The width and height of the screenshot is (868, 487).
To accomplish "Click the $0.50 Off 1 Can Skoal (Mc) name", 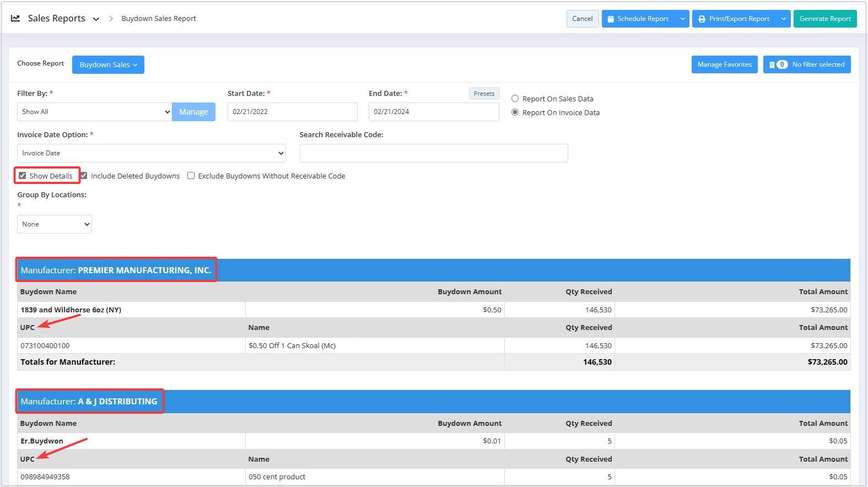I will point(292,345).
